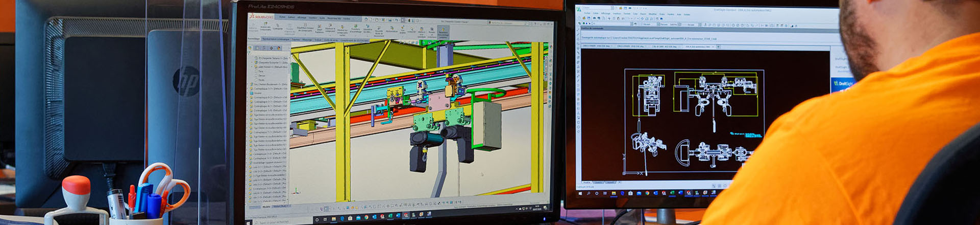Screen dimensions: 980x225
Task: Toggle Instant3D in the SolidWorks ribbon
Action: point(411,30)
